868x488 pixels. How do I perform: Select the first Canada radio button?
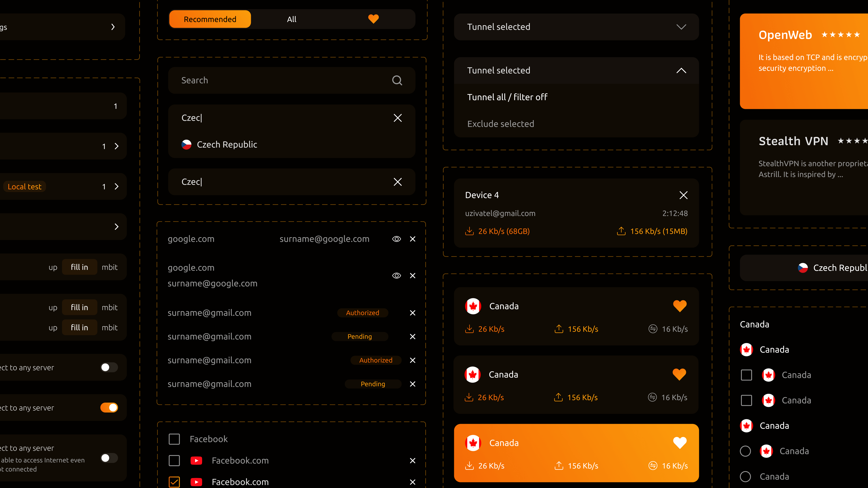point(745,451)
